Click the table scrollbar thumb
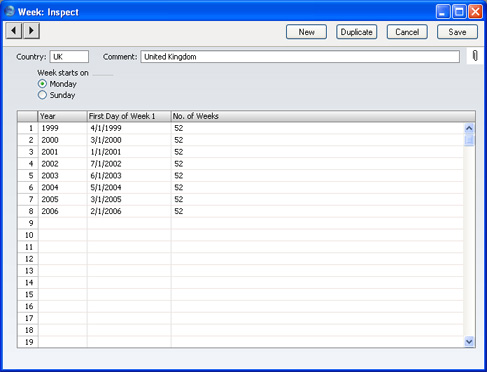 point(469,140)
